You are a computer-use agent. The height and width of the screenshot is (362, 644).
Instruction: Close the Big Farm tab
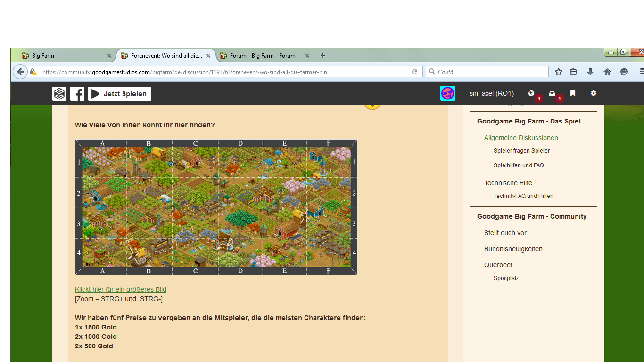point(109,56)
